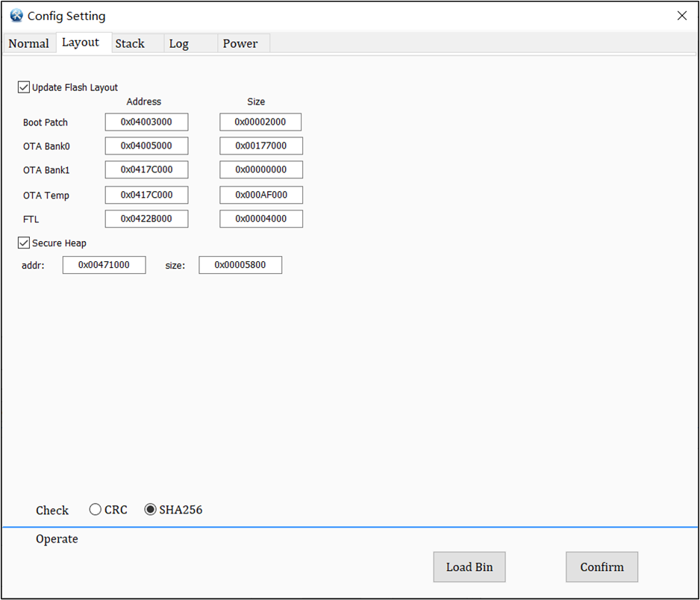Edit the Boot Patch address field
Screen dimensions: 700x600
pos(146,122)
